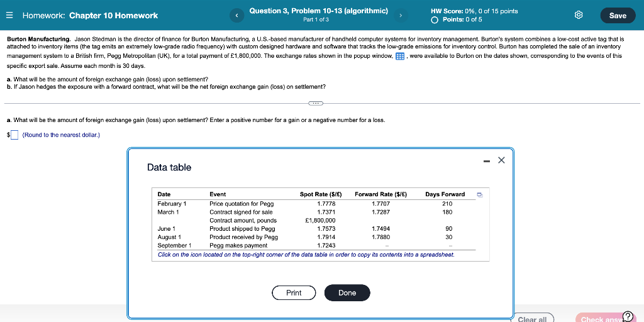Click the Done button
The image size is (644, 322).
(347, 292)
